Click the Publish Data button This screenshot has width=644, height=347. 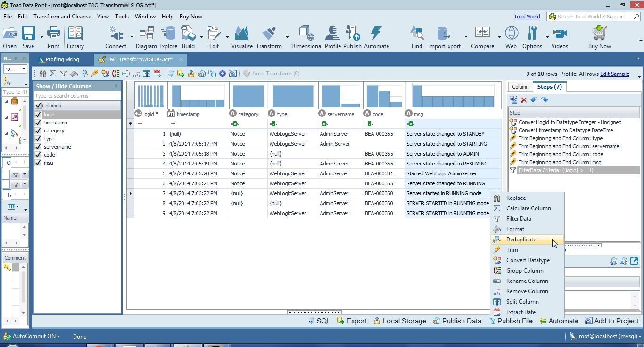click(457, 321)
